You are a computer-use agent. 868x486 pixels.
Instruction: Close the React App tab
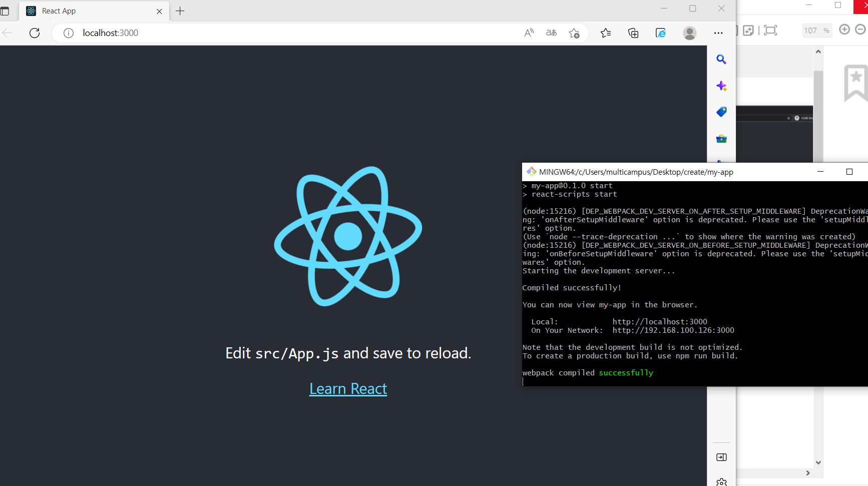159,11
